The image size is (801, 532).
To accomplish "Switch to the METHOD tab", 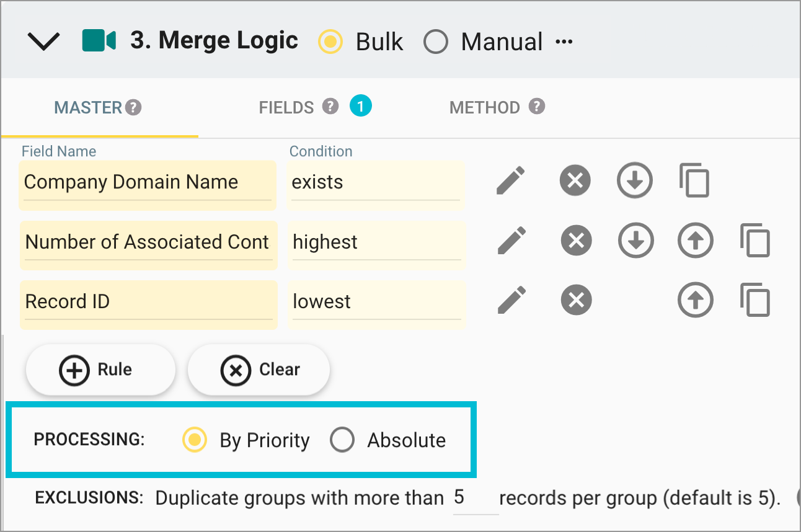I will pos(485,106).
